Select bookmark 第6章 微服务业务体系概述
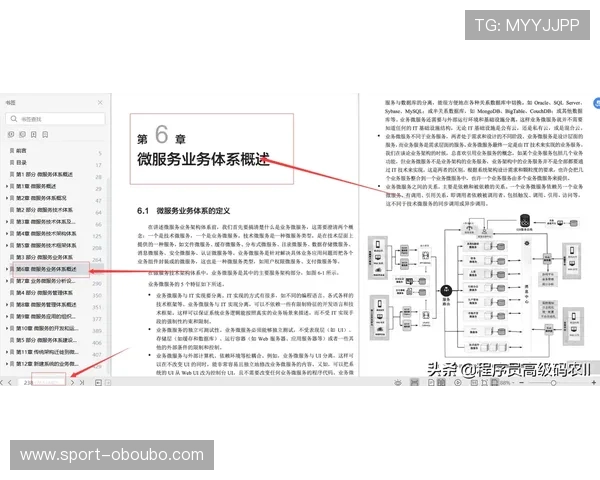Viewport: 600px width, 480px height. click(46, 269)
